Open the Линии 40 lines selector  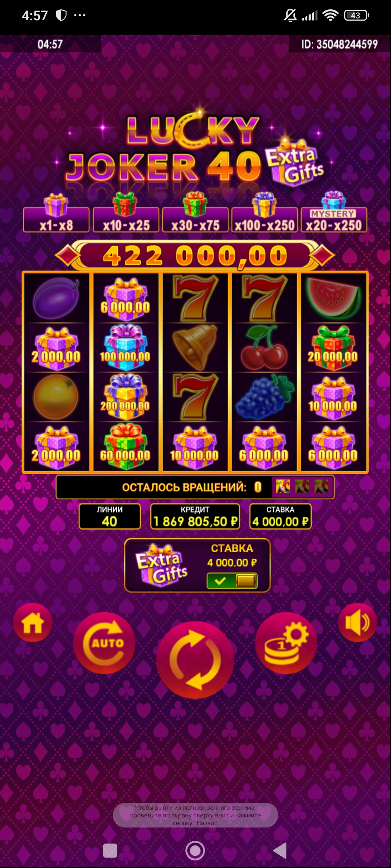[110, 516]
